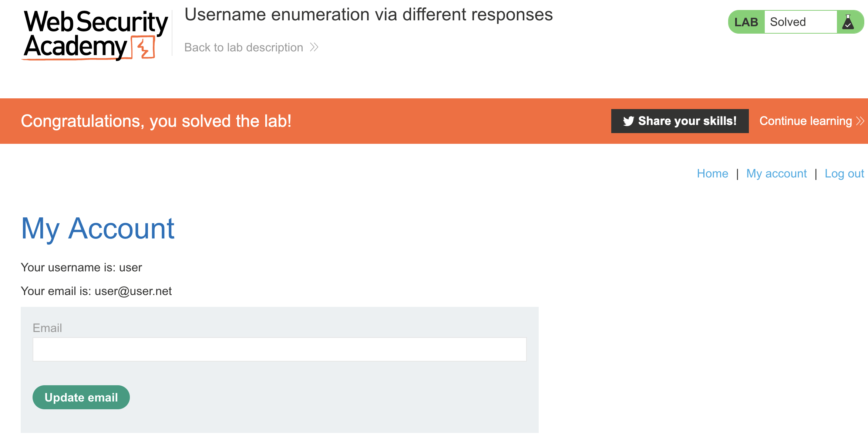Viewport: 868px width, 437px height.
Task: Focus the Email input field
Action: 279,349
